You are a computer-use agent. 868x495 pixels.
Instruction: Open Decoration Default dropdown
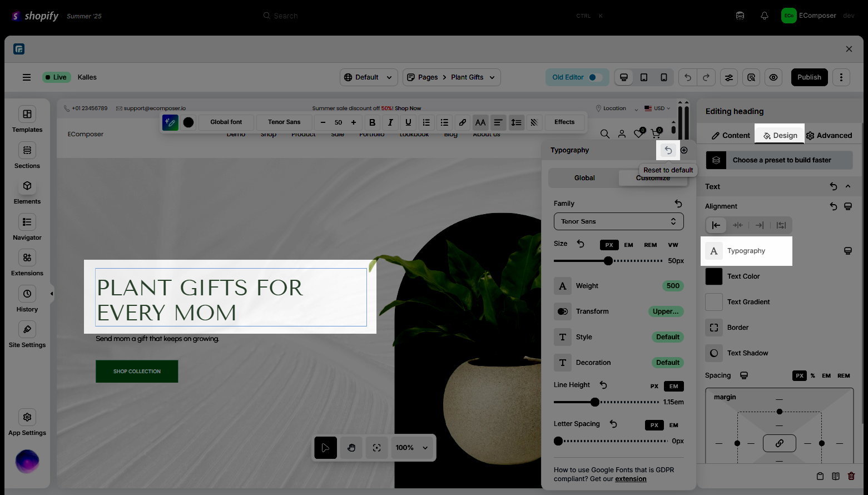667,363
